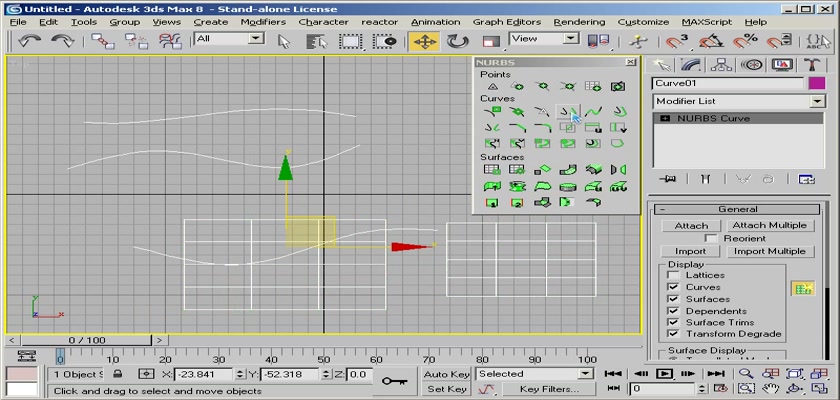840x400 pixels.
Task: Click the X coordinate spinner arrows
Action: click(239, 374)
